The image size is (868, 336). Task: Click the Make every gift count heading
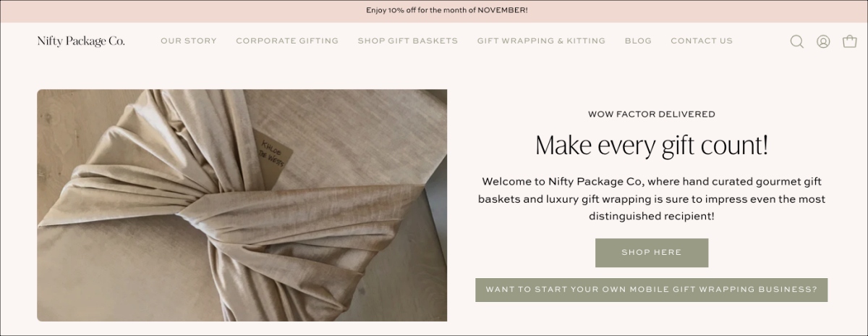click(x=652, y=146)
